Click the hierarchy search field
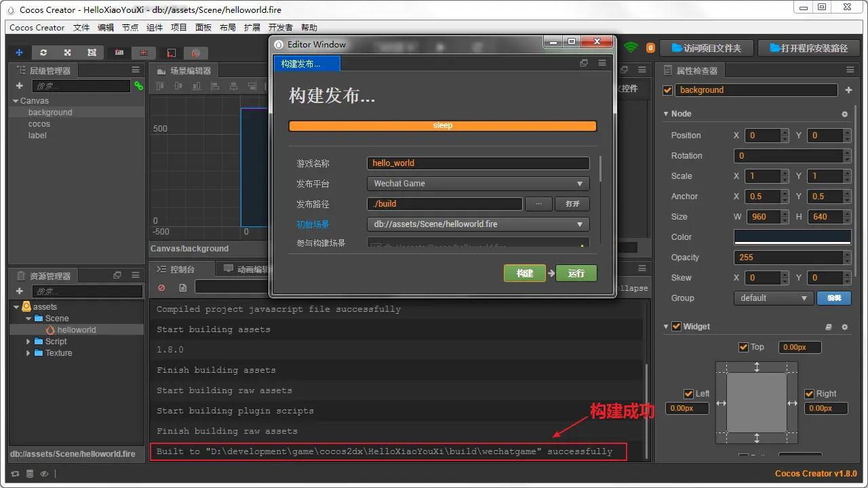The height and width of the screenshot is (488, 868). [x=81, y=86]
